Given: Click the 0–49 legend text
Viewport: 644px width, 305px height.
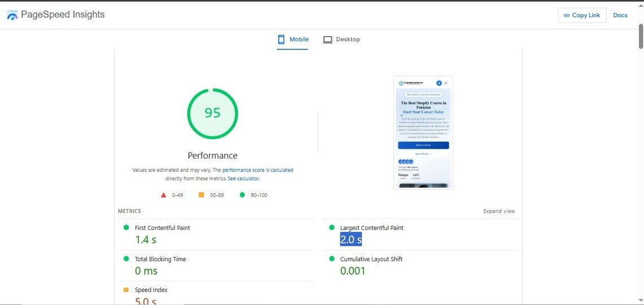Looking at the screenshot, I should (x=177, y=195).
